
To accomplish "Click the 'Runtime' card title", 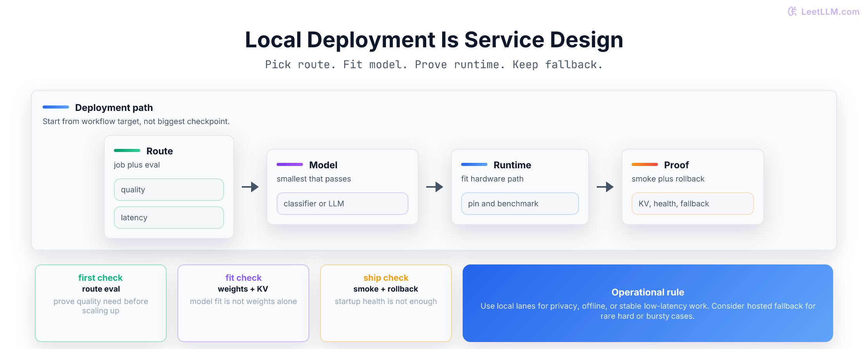I will click(512, 165).
